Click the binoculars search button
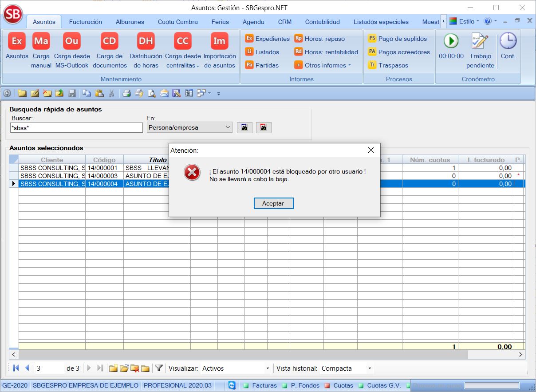 tap(244, 127)
